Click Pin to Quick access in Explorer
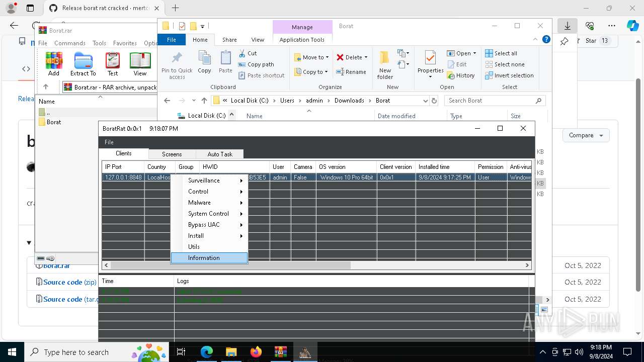 (177, 65)
